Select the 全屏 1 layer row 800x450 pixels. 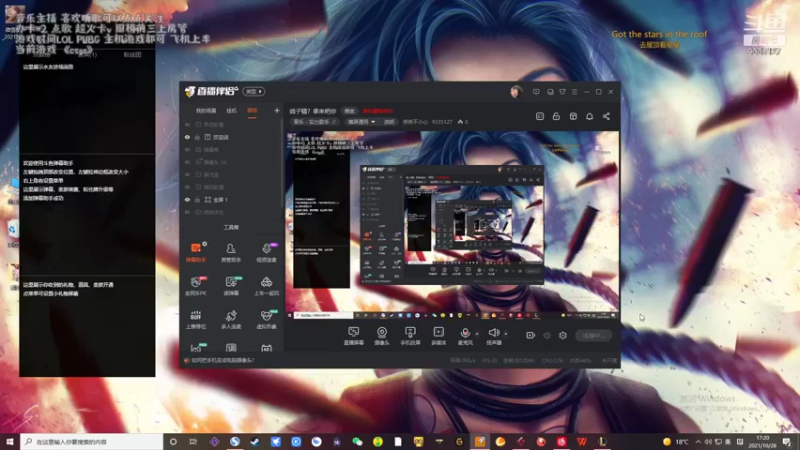(231, 199)
